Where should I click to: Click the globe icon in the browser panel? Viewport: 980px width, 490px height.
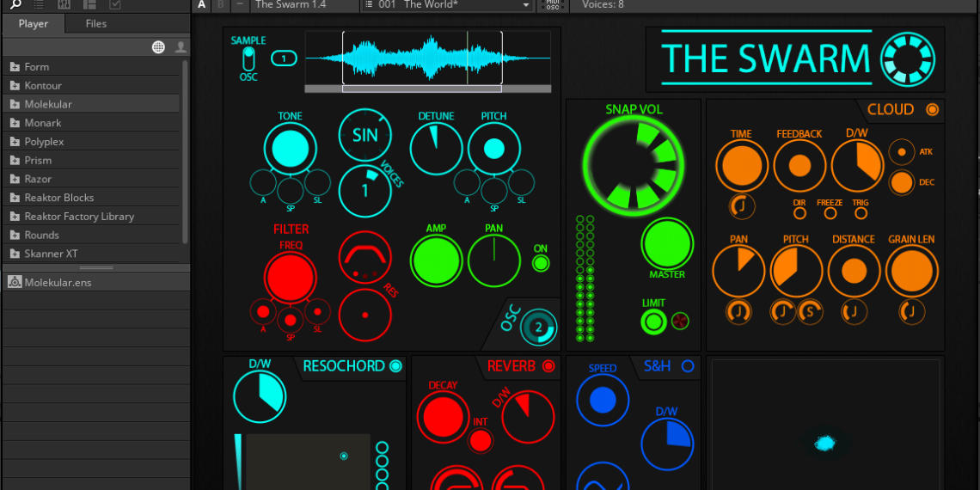tap(158, 47)
